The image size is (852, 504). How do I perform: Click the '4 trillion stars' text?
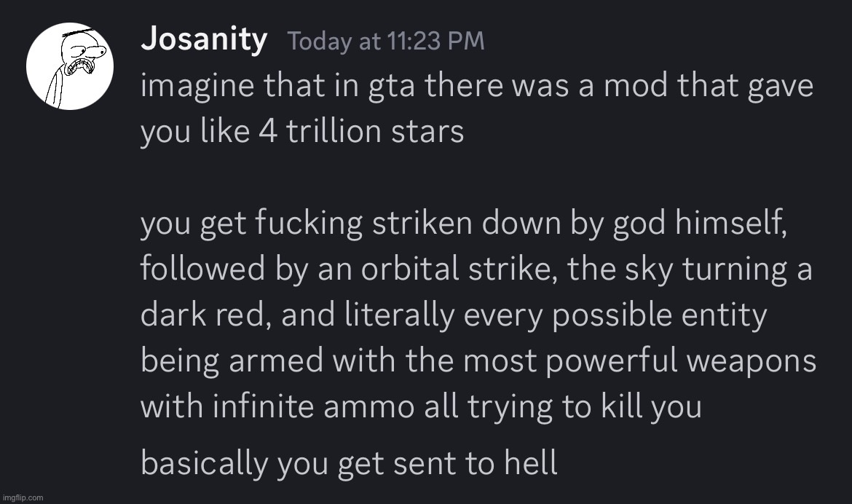coord(361,131)
